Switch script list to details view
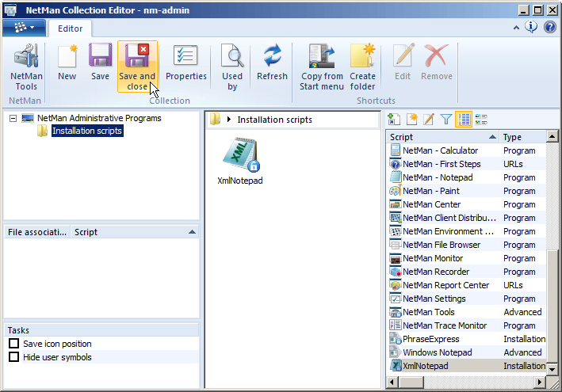Screen dimensions: 562x392 point(464,120)
